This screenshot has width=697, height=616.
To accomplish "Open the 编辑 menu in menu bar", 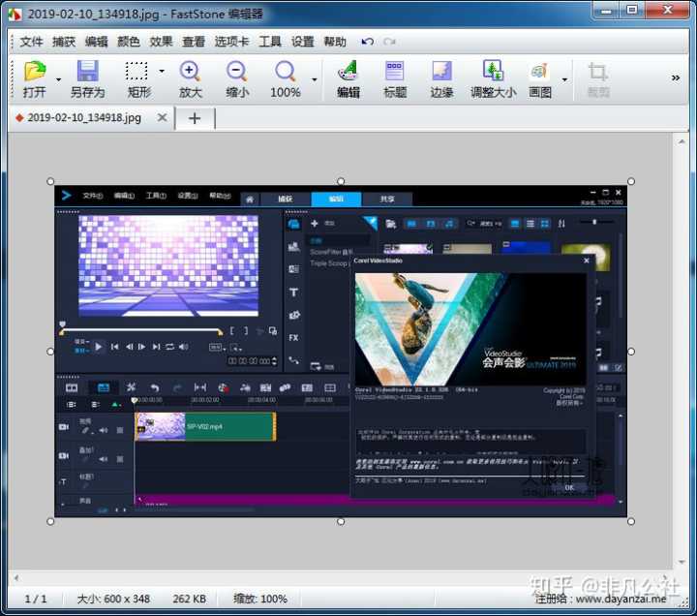I will point(97,42).
